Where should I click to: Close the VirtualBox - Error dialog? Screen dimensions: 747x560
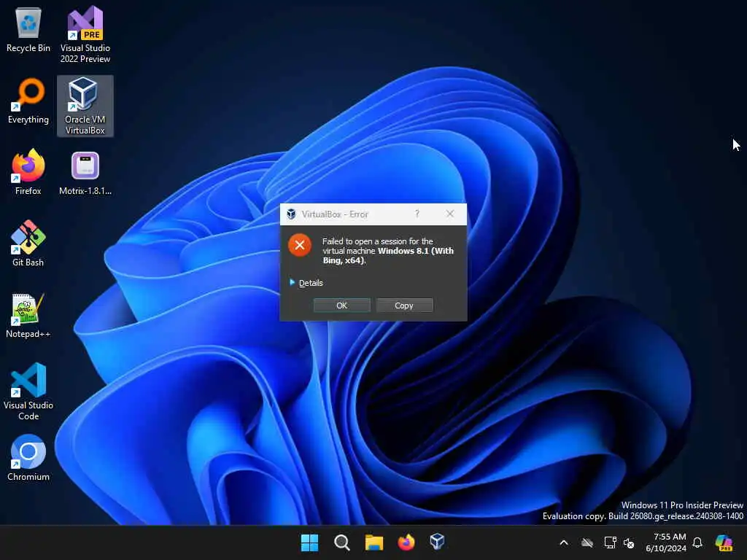pyautogui.click(x=450, y=214)
